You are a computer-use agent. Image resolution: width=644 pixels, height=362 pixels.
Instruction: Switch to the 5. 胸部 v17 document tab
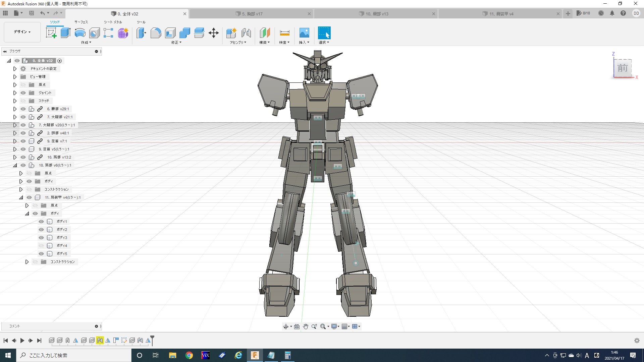[x=252, y=14]
